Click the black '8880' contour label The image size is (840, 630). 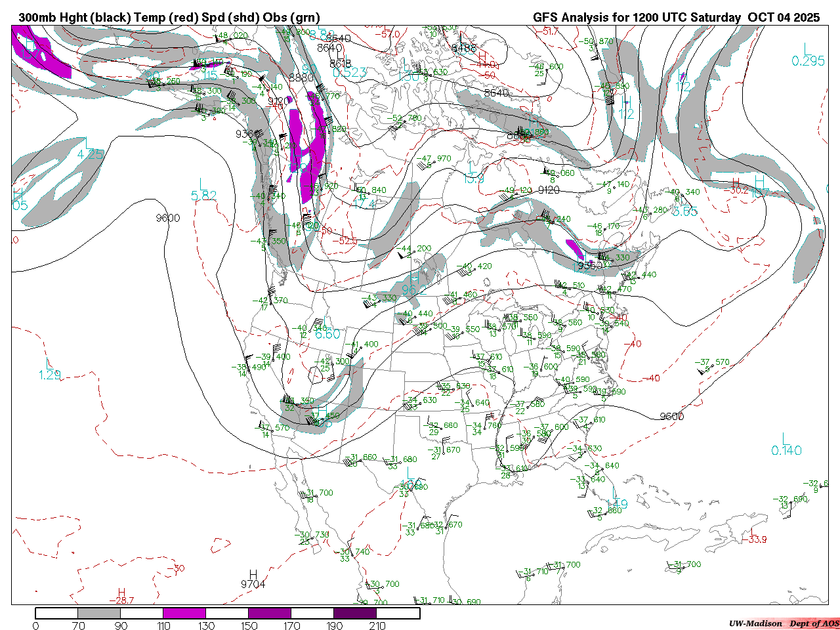[x=301, y=77]
